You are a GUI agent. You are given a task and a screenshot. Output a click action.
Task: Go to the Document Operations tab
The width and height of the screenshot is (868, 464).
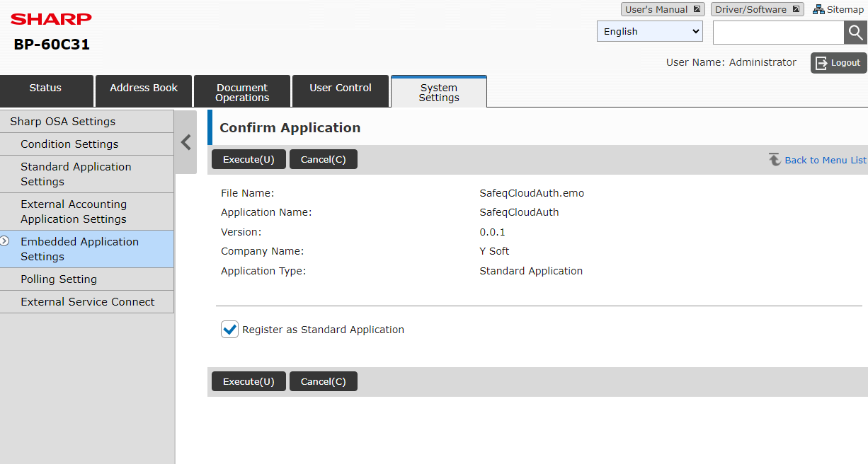click(x=242, y=93)
